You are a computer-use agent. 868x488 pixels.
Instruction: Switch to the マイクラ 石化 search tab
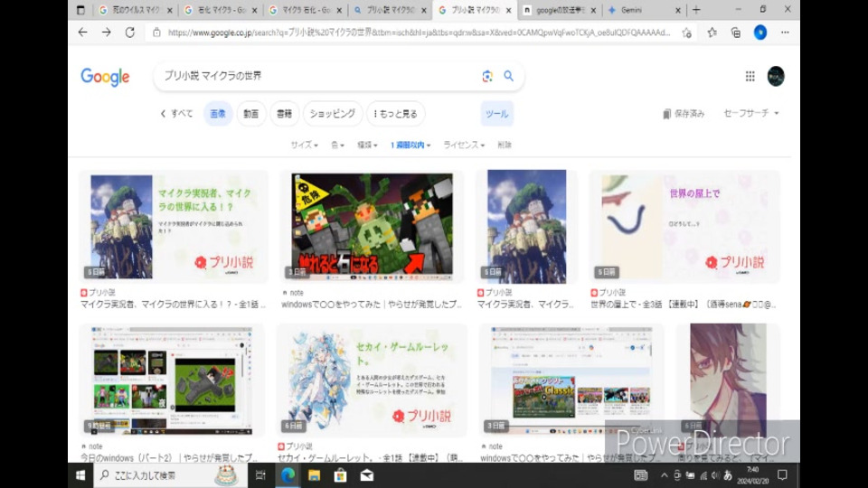[306, 10]
